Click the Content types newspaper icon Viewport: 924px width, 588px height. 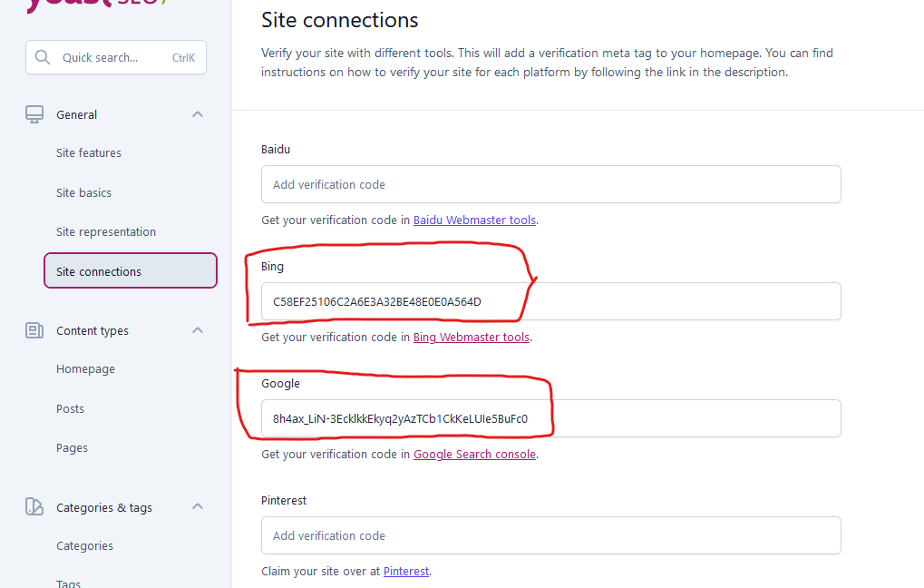tap(34, 330)
